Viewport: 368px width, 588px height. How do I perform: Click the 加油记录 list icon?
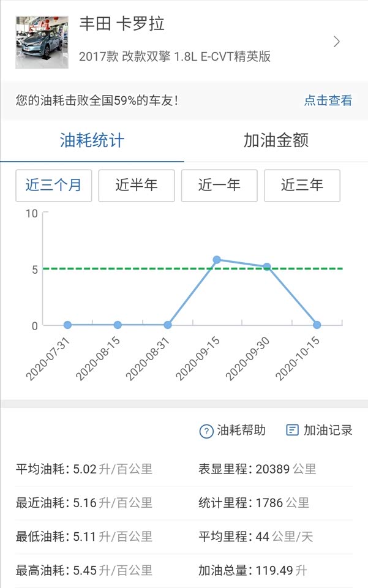tap(293, 430)
